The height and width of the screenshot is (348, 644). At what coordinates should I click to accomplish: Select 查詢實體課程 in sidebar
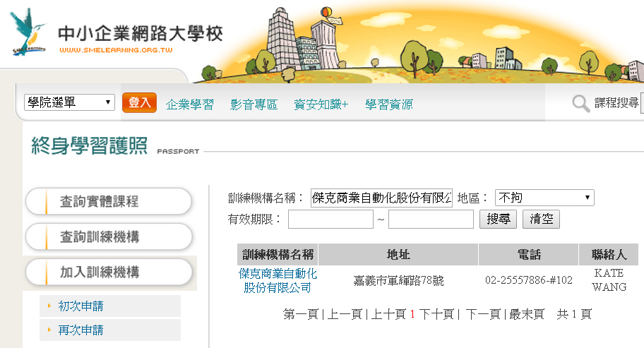(x=109, y=201)
